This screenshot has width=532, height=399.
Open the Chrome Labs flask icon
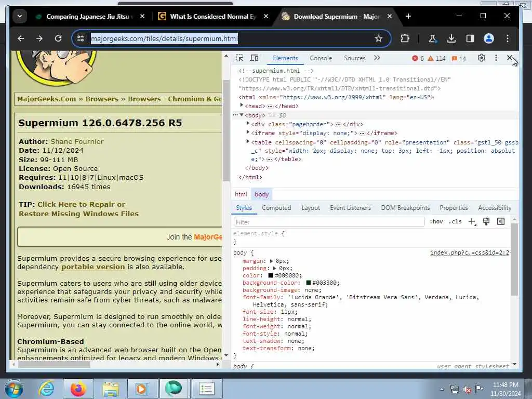coord(433,38)
